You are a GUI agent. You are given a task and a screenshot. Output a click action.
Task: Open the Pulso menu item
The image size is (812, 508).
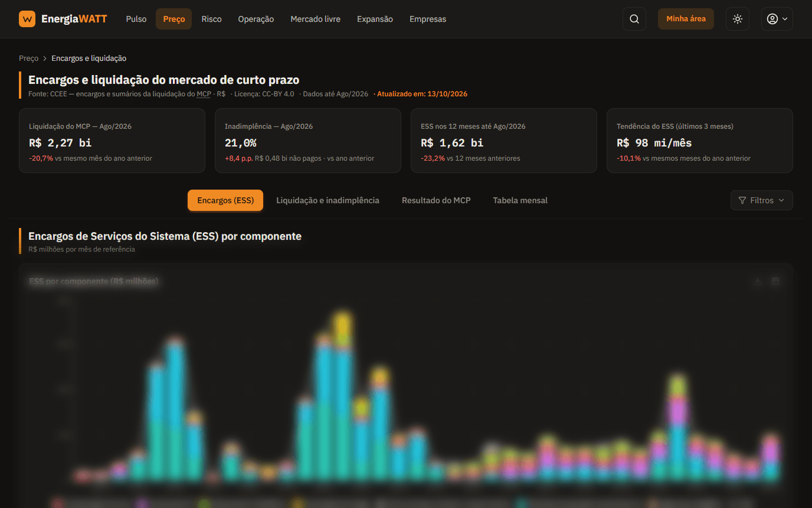click(x=136, y=19)
